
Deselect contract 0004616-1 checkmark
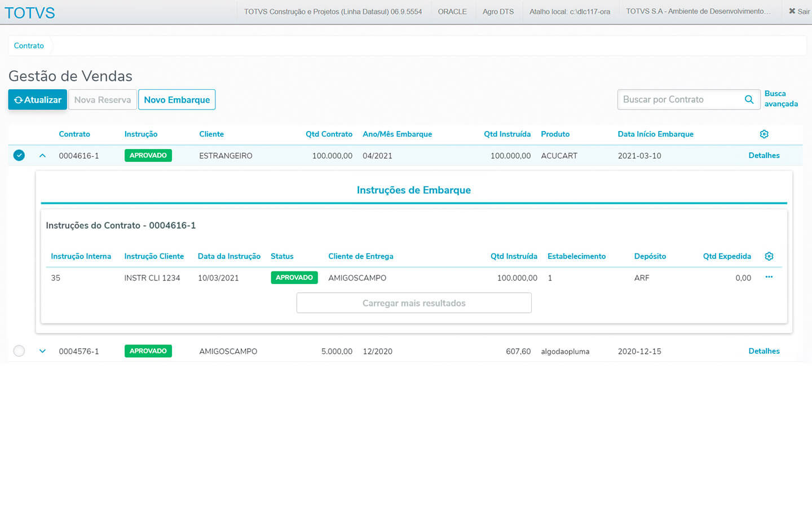tap(19, 155)
